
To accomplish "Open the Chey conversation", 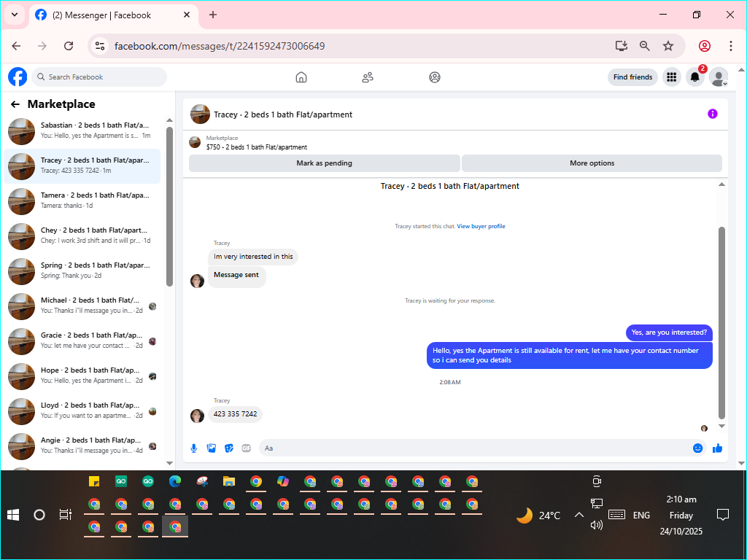I will point(82,236).
